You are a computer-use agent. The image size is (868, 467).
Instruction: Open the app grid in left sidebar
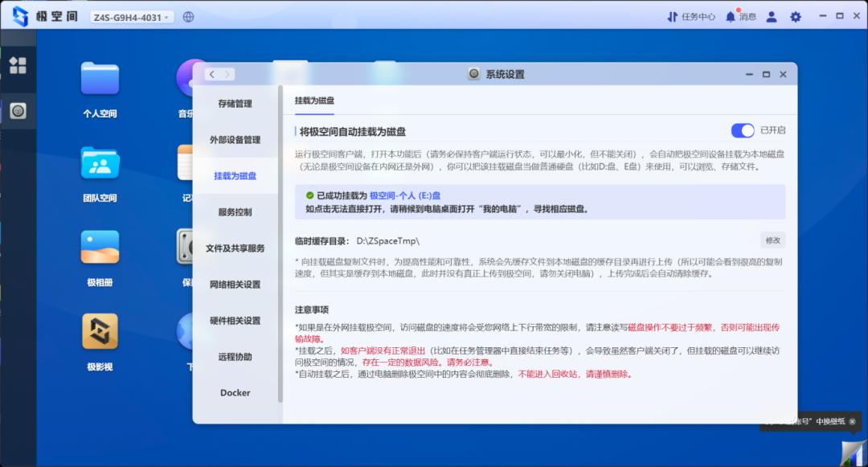coord(18,65)
